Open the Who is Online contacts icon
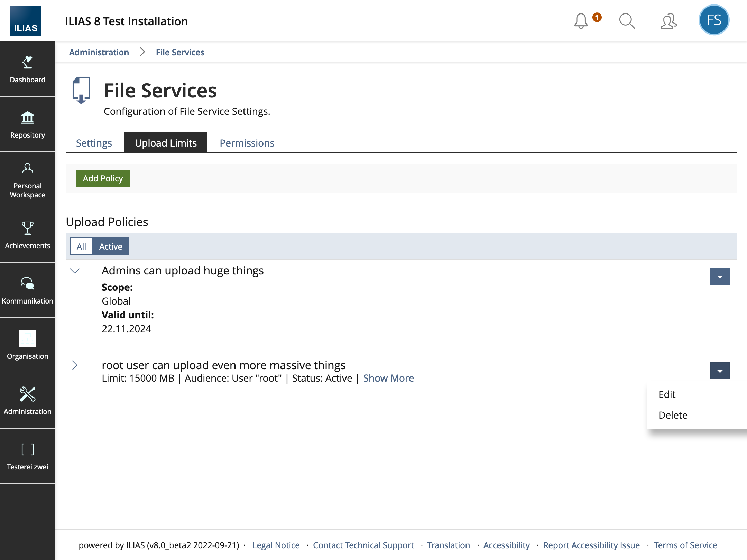 tap(668, 21)
